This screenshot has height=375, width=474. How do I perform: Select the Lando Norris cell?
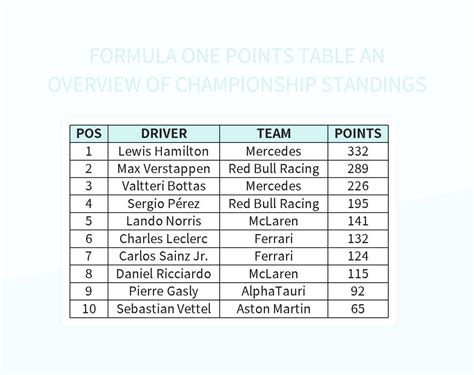click(x=164, y=221)
